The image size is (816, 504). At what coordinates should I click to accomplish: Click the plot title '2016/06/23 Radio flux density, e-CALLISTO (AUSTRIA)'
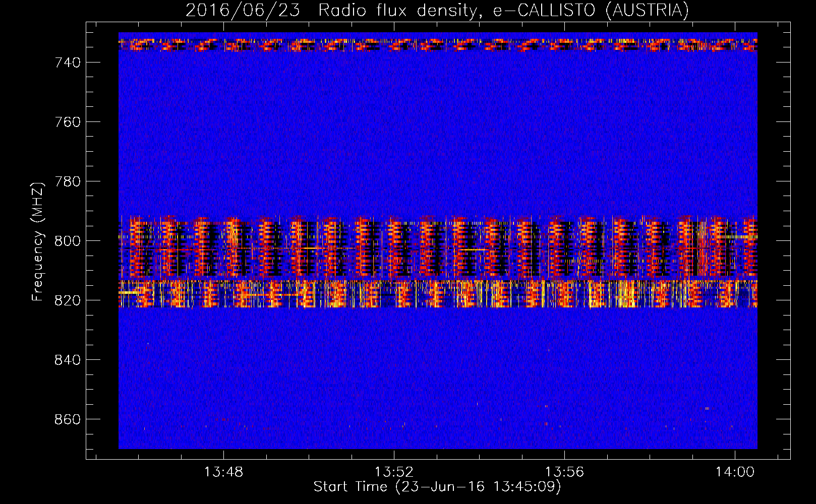437,10
